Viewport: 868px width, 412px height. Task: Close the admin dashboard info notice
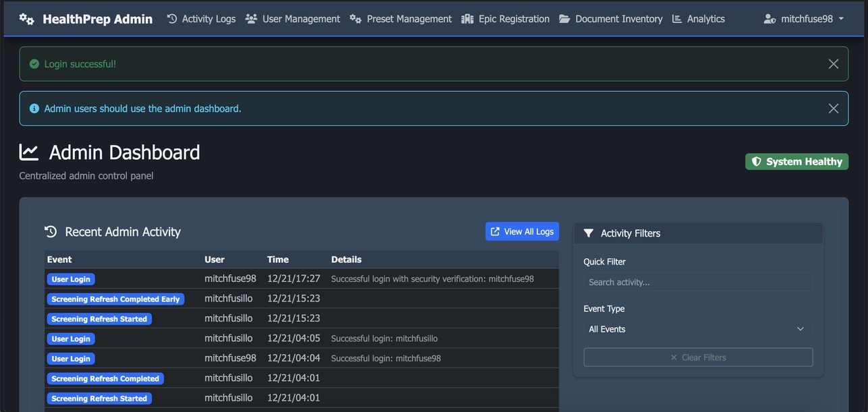point(834,109)
